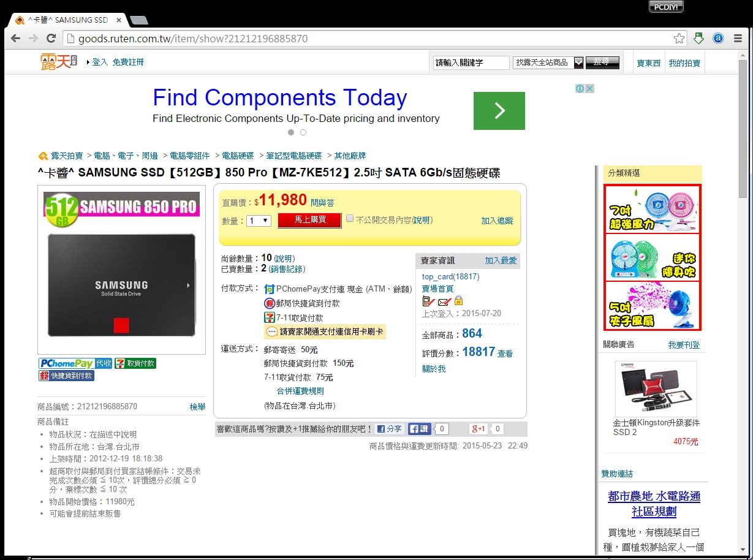
Task: Click the seller's notepad check icon
Action: click(429, 301)
